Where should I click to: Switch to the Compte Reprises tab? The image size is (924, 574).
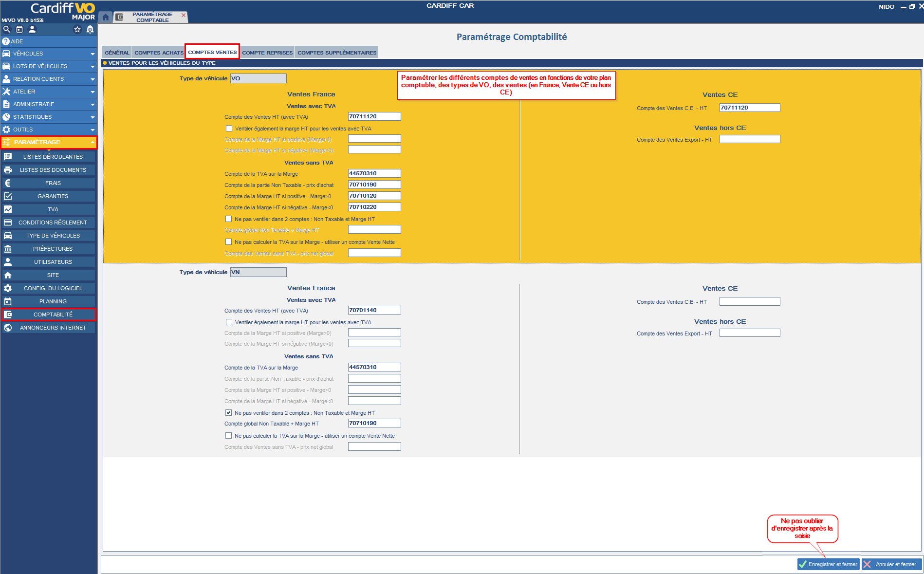pyautogui.click(x=267, y=53)
